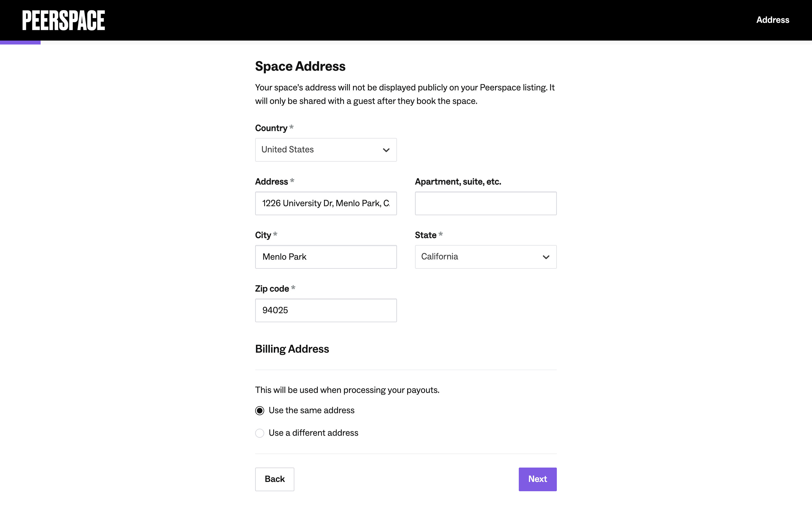Image resolution: width=812 pixels, height=507 pixels.
Task: Click the Back button
Action: tap(274, 479)
